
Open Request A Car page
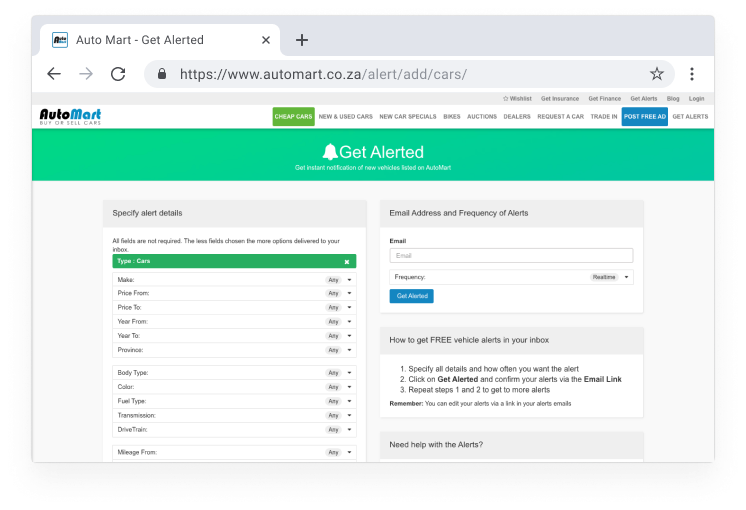pyautogui.click(x=560, y=117)
